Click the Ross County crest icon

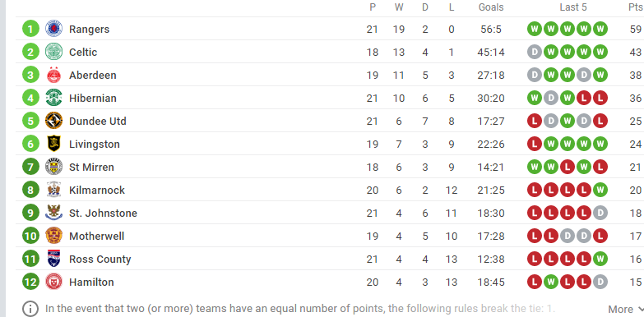tap(53, 259)
